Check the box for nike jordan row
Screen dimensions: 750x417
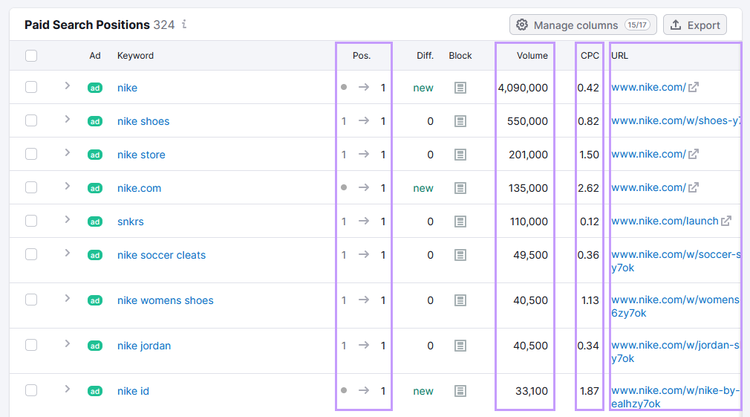point(31,345)
